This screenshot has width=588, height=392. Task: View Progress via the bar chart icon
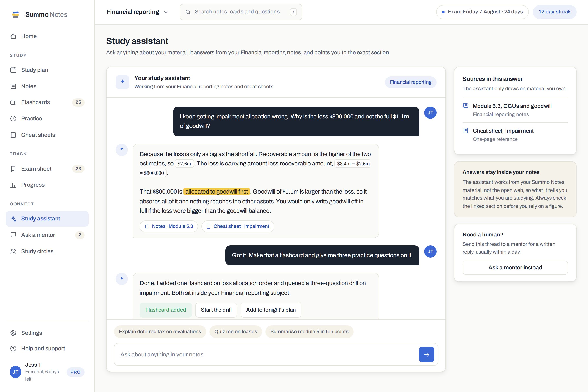click(x=13, y=185)
